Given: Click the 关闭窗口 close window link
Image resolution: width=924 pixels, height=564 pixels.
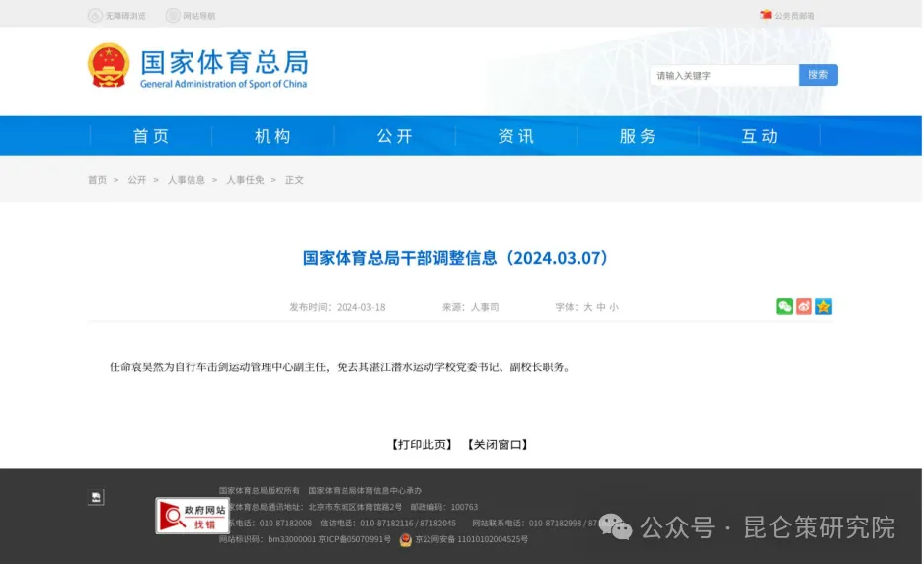Looking at the screenshot, I should pyautogui.click(x=498, y=444).
